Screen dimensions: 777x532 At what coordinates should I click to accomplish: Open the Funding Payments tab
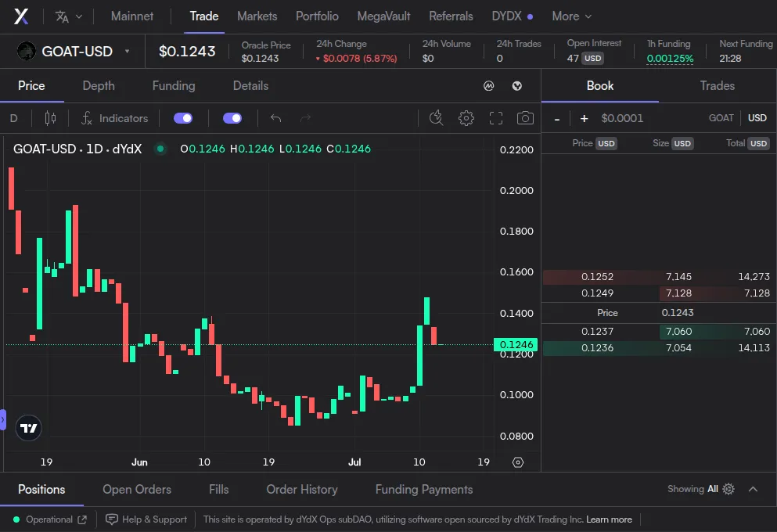tap(423, 490)
